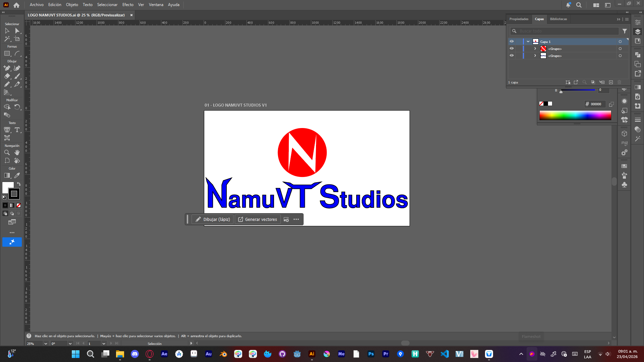Toggle visibility of red N Grupo
The image size is (644, 362).
[512, 49]
